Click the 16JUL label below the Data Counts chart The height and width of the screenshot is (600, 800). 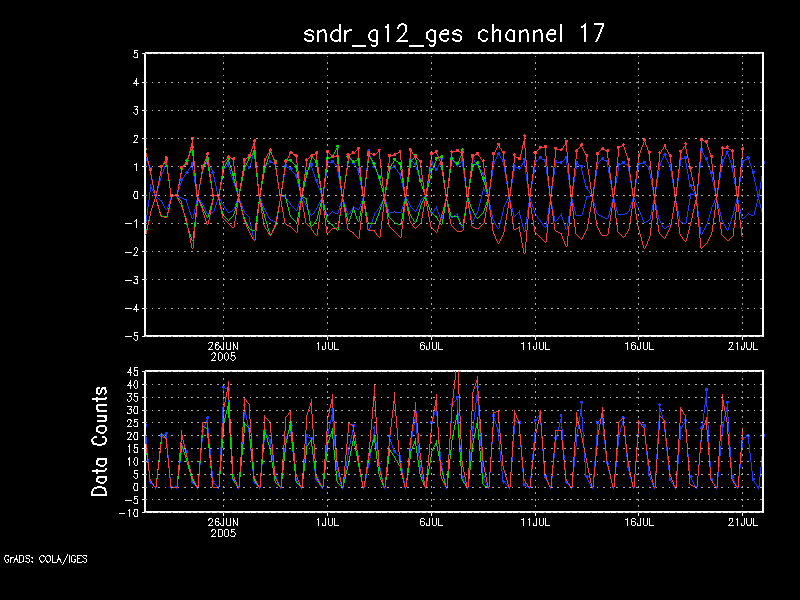[639, 522]
